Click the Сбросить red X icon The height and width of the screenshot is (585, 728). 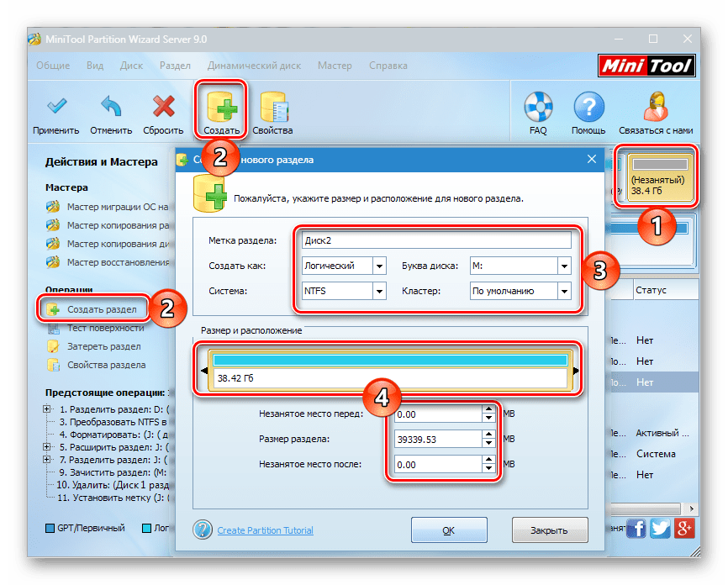coord(163,107)
